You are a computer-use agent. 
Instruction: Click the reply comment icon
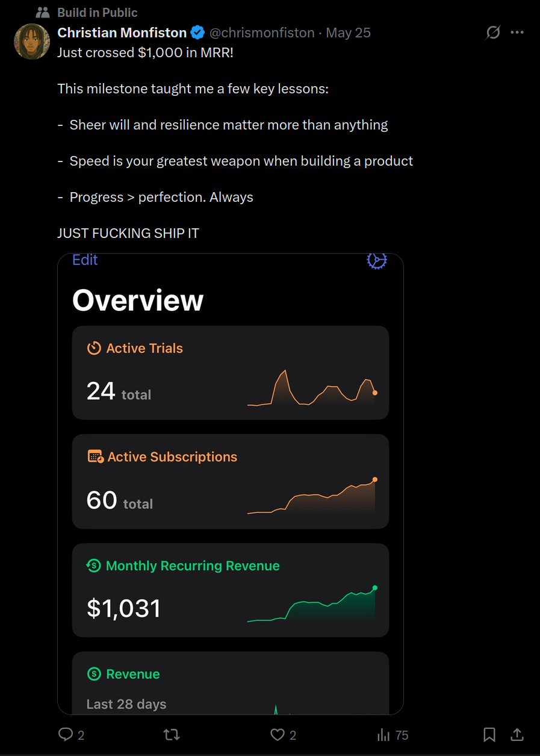click(x=66, y=734)
